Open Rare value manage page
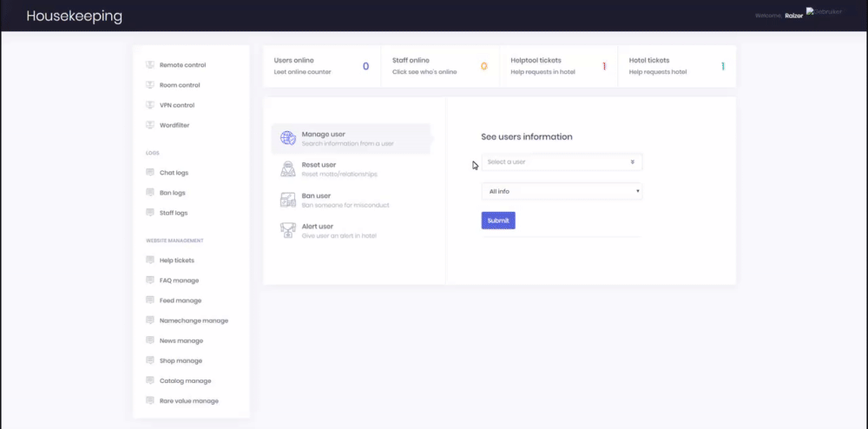 pos(189,400)
